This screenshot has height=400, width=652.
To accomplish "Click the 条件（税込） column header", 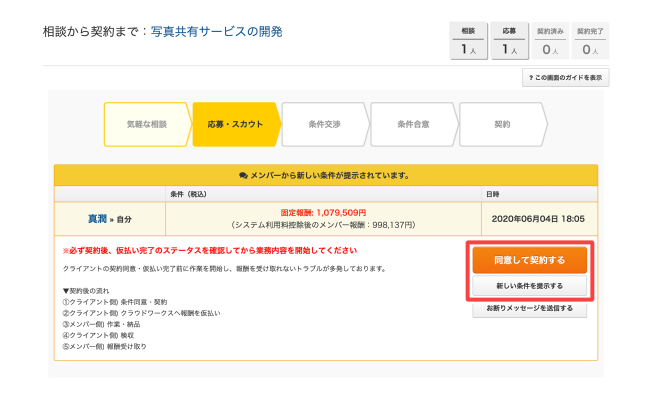I will [189, 194].
